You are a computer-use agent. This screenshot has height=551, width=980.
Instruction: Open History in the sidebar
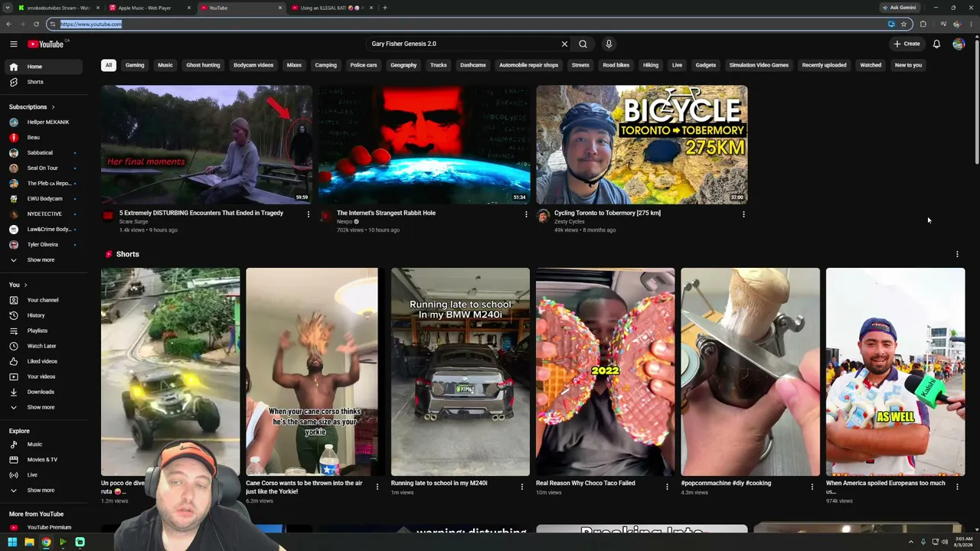point(43,315)
